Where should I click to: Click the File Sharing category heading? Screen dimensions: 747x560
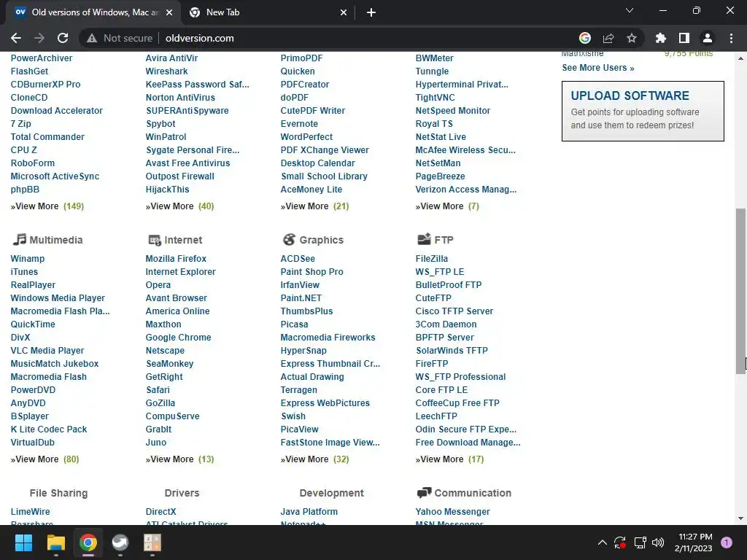click(x=58, y=493)
